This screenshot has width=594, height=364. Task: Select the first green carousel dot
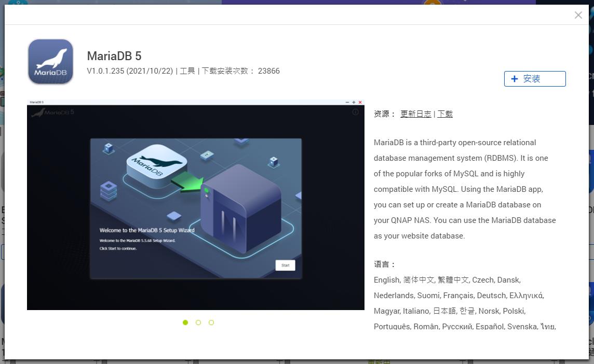pyautogui.click(x=185, y=323)
